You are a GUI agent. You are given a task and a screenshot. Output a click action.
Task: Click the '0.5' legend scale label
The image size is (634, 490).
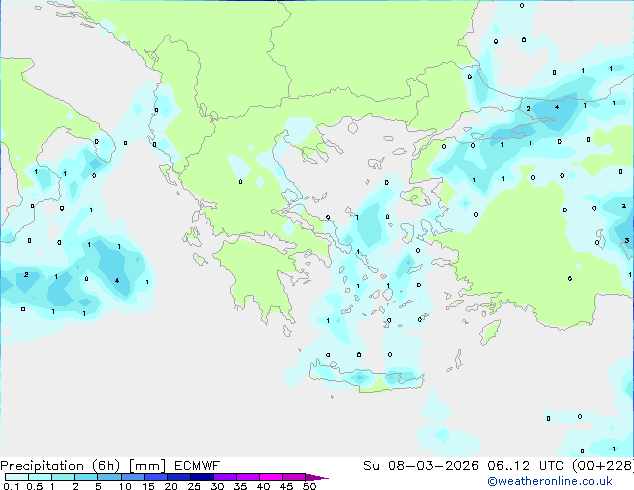click(x=35, y=486)
